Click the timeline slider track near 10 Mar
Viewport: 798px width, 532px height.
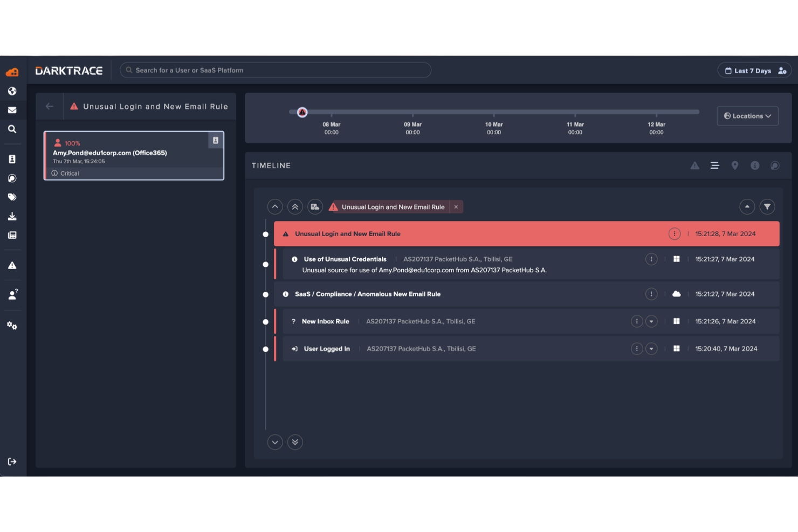tap(494, 112)
